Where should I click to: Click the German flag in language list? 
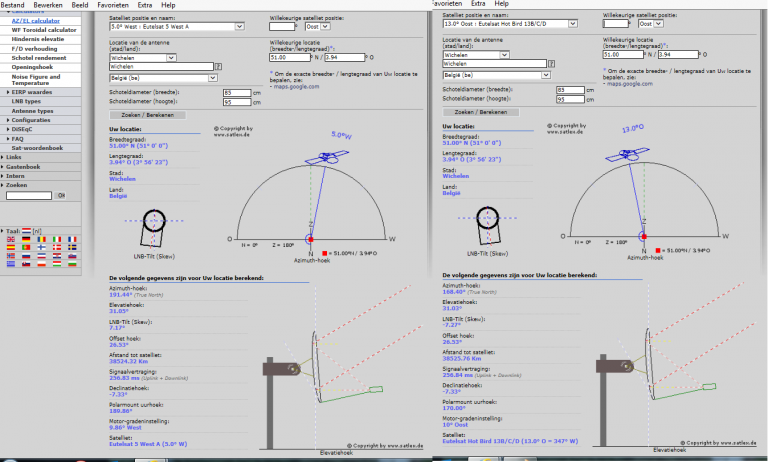(24, 239)
